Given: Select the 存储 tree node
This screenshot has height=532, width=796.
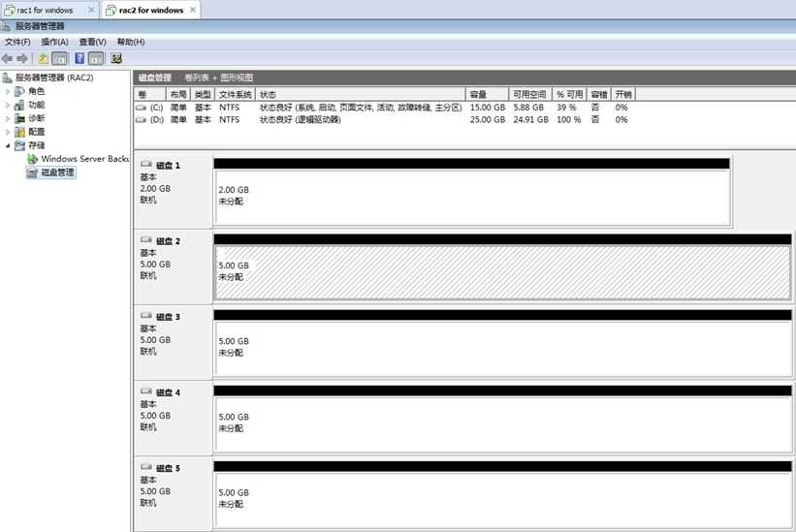Looking at the screenshot, I should pos(37,145).
